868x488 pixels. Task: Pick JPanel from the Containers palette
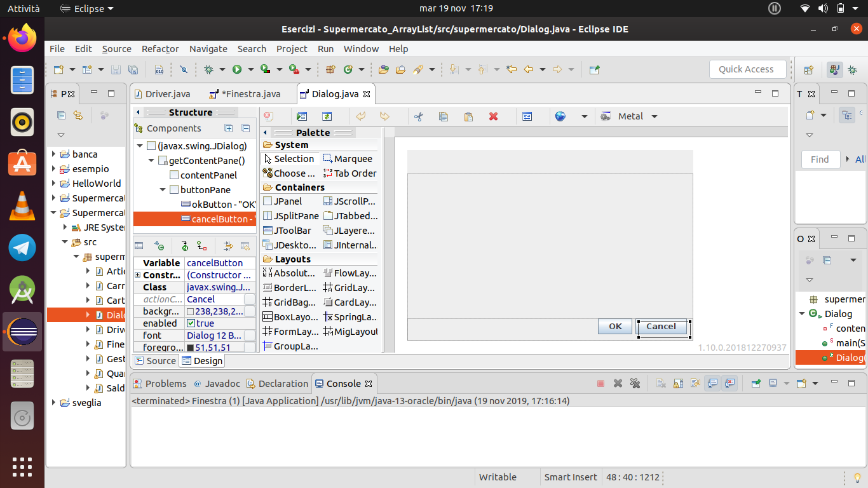pyautogui.click(x=282, y=201)
